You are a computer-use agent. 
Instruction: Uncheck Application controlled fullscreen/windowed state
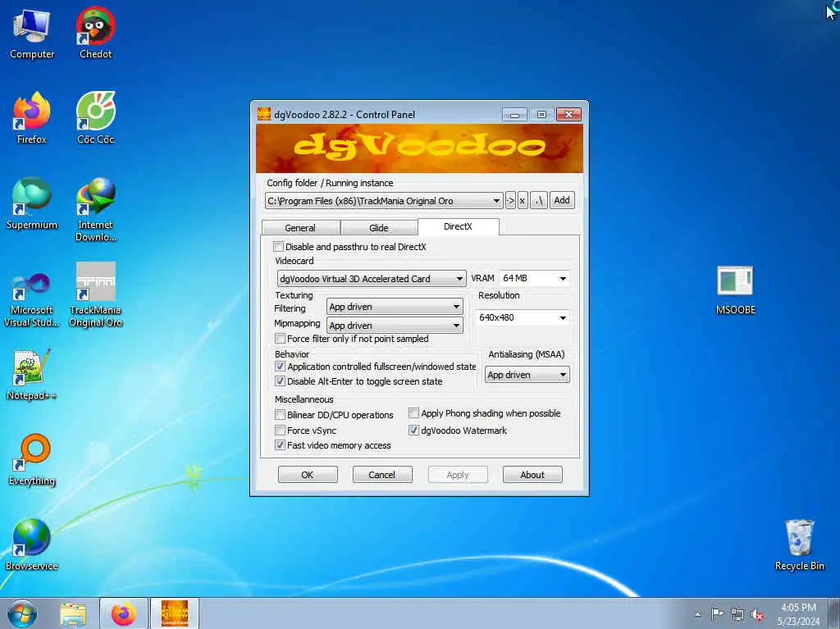pos(280,367)
